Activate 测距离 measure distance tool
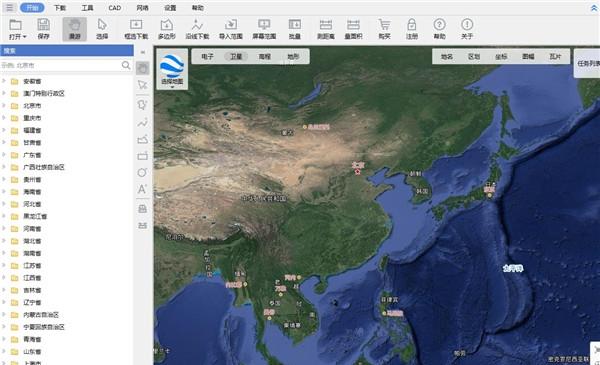This screenshot has width=600, height=365. point(326,29)
